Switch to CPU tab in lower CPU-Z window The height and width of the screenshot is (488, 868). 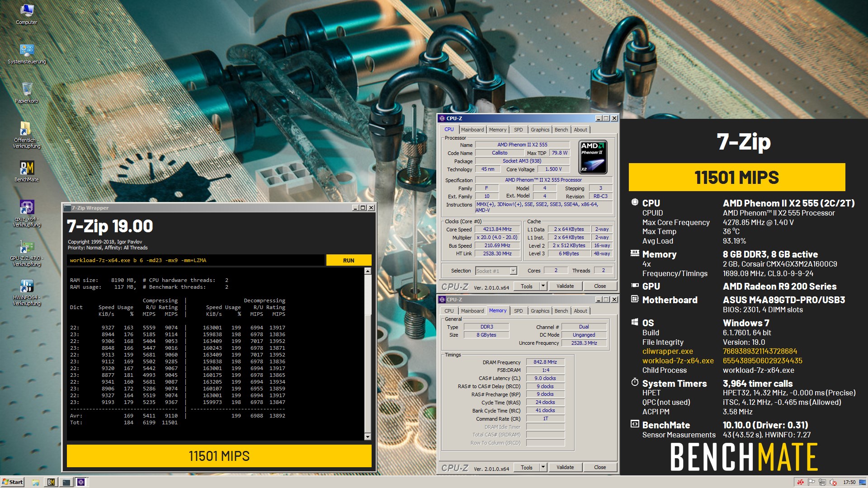tap(449, 311)
